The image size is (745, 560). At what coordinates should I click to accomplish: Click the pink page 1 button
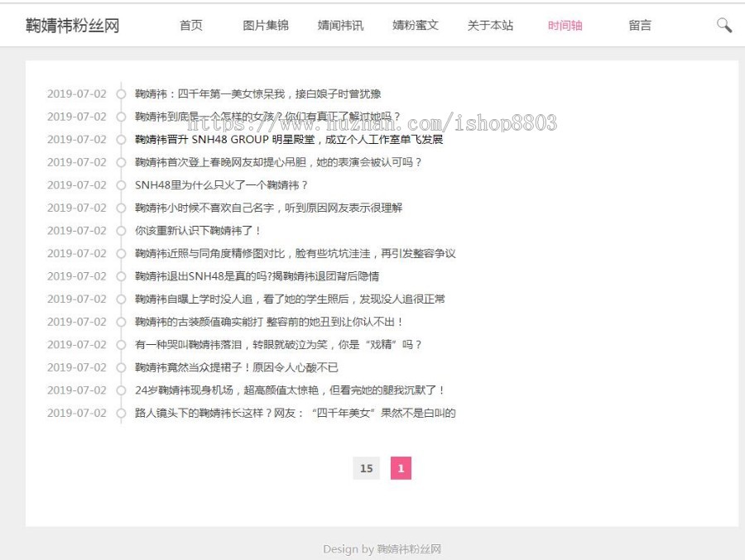(401, 468)
